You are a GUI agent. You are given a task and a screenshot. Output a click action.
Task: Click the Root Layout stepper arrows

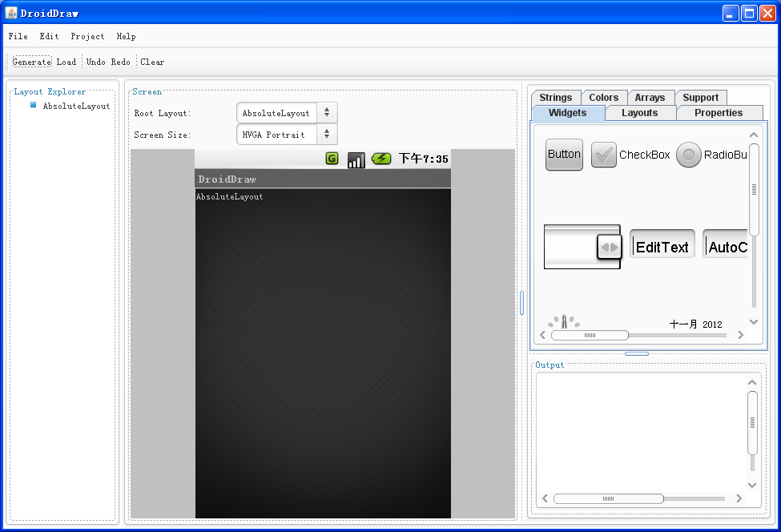pos(327,113)
